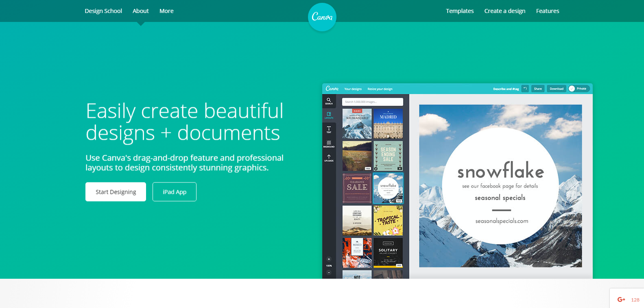Click the zoom in plus icon
This screenshot has width=644, height=308.
[x=329, y=259]
